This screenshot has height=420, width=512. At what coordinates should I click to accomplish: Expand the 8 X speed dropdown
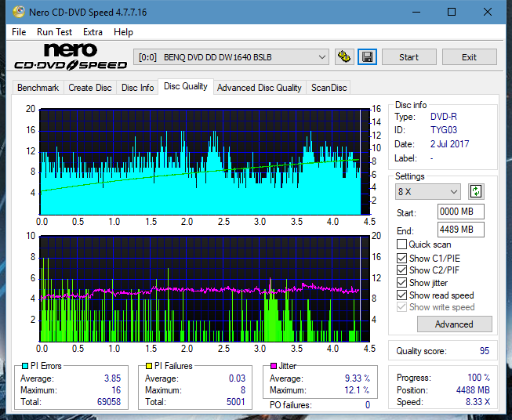coord(428,191)
